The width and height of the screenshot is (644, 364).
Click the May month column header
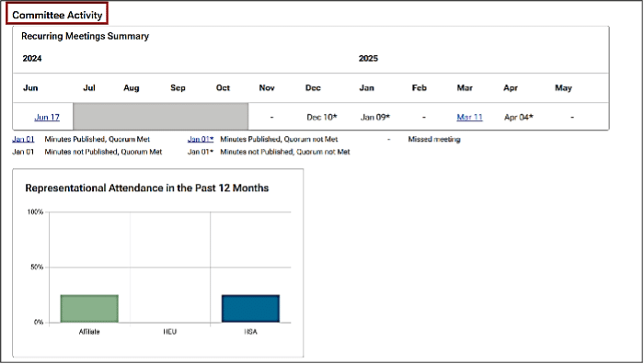coord(563,88)
